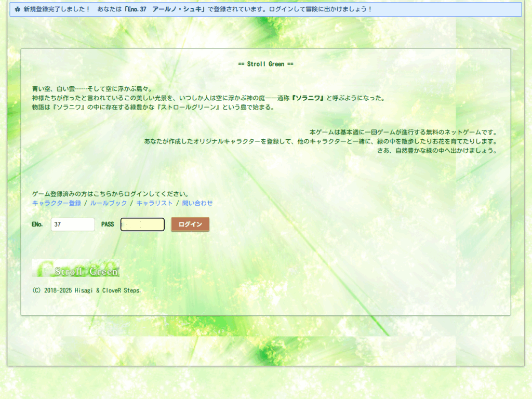The width and height of the screenshot is (532, 399).
Task: Open the キャラクター登録 link
Action: pyautogui.click(x=57, y=203)
